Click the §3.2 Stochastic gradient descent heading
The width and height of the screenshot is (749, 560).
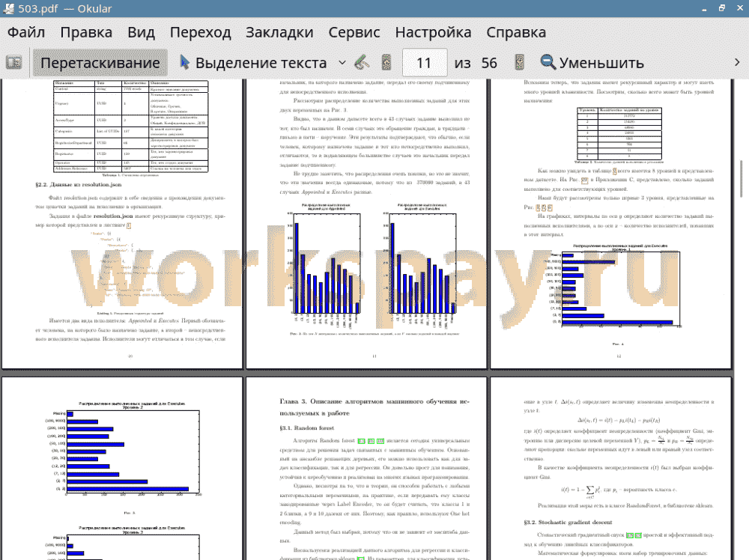[568, 523]
